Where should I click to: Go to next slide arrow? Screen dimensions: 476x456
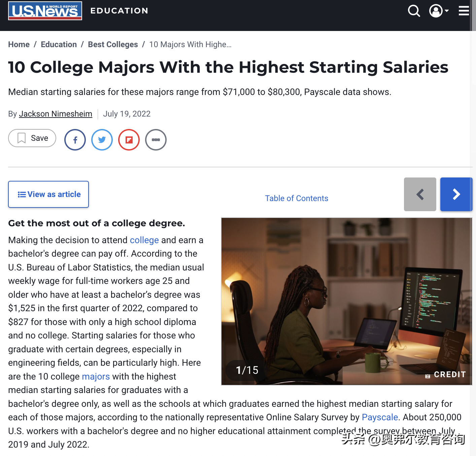(x=456, y=194)
